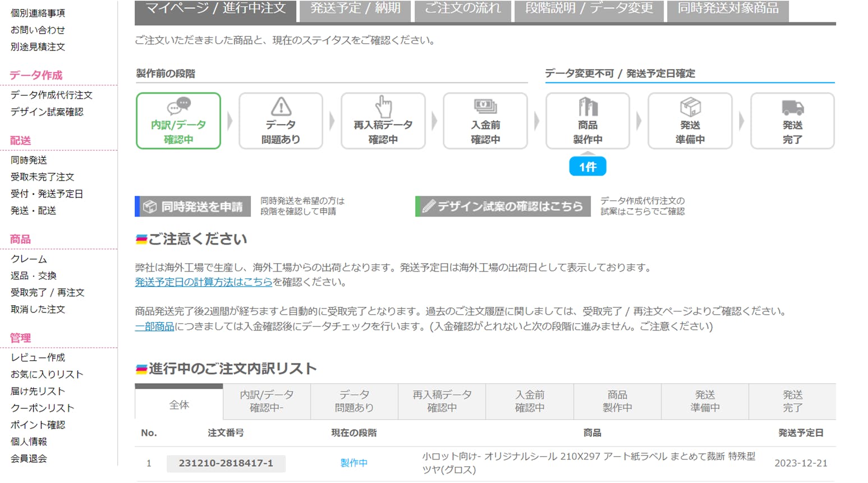Follow the 一部商品 link

click(x=154, y=326)
